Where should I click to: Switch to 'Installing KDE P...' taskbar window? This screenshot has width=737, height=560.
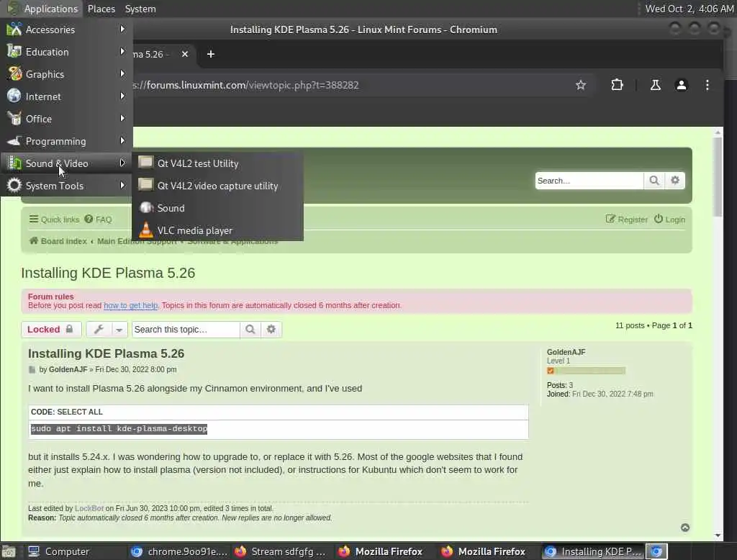[593, 551]
